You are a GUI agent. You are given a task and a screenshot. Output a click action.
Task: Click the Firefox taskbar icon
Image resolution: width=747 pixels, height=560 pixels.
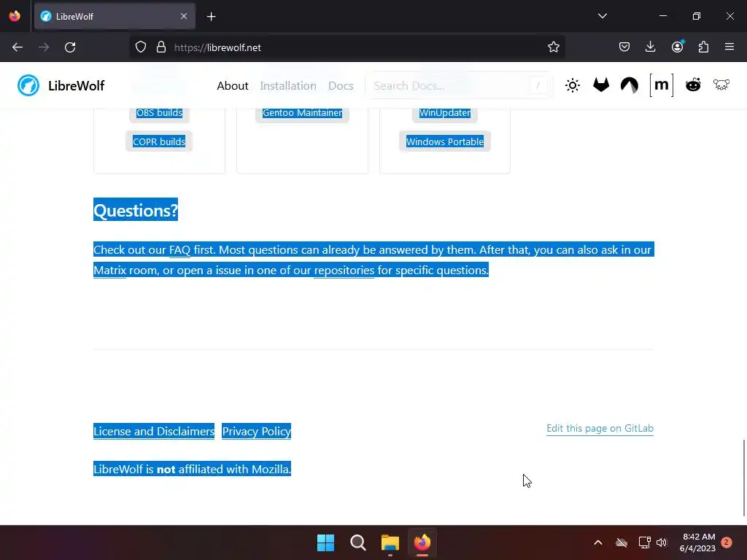click(422, 542)
